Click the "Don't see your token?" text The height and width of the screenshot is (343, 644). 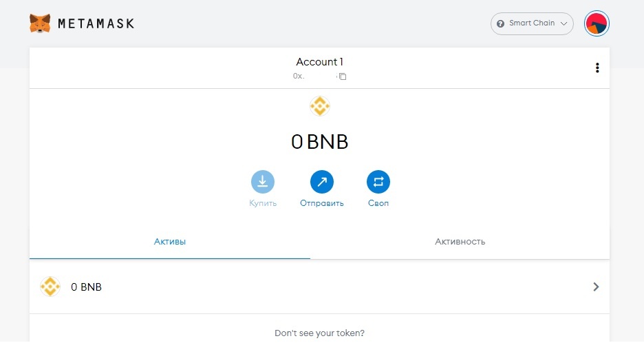tap(319, 333)
